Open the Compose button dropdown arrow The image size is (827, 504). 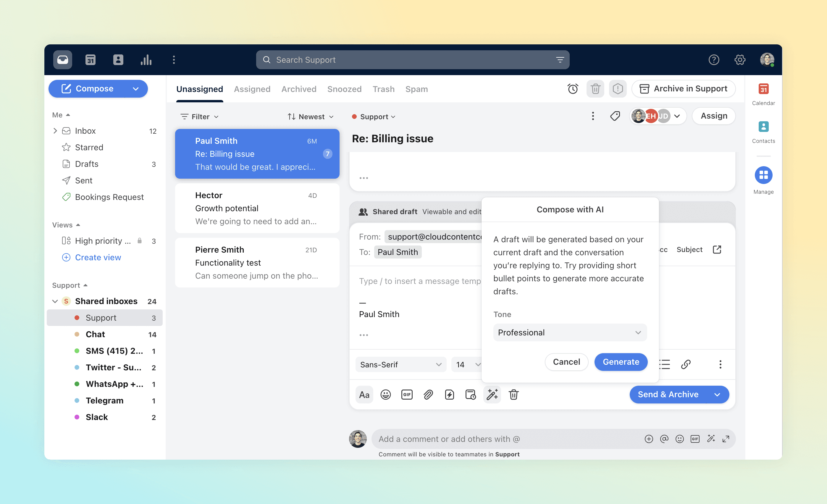click(x=135, y=89)
